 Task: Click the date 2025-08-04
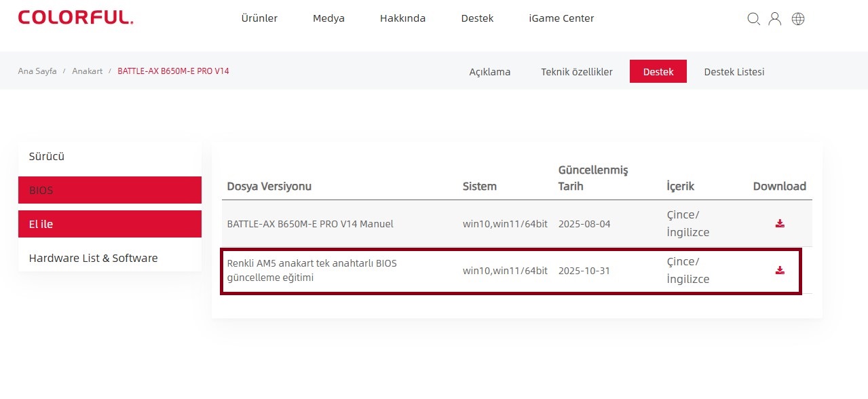click(584, 223)
